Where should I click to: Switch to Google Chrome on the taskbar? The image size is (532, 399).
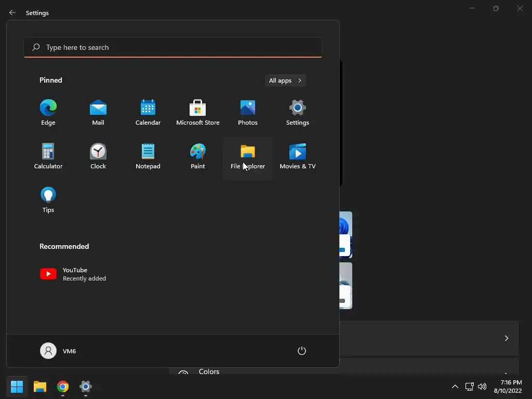[x=63, y=387]
